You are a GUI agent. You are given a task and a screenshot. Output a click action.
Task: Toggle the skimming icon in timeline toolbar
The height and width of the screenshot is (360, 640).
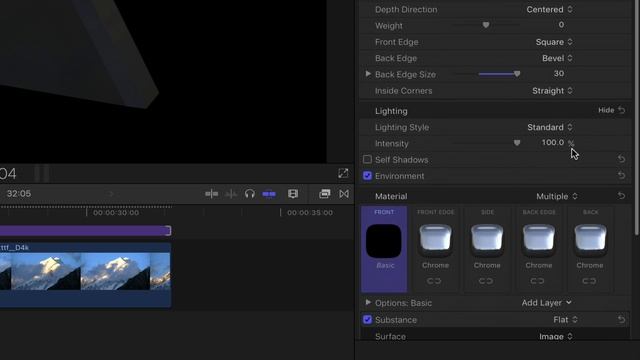211,194
